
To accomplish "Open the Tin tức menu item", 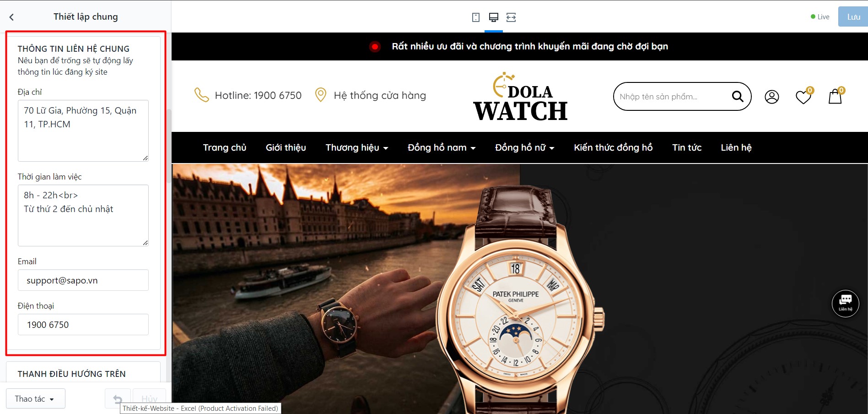I will 687,147.
